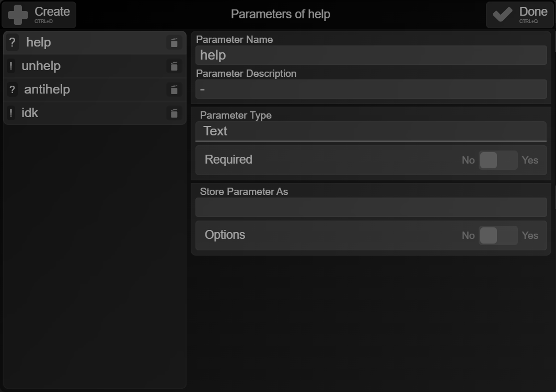Enable the Options switch
This screenshot has width=556, height=392.
tap(498, 236)
